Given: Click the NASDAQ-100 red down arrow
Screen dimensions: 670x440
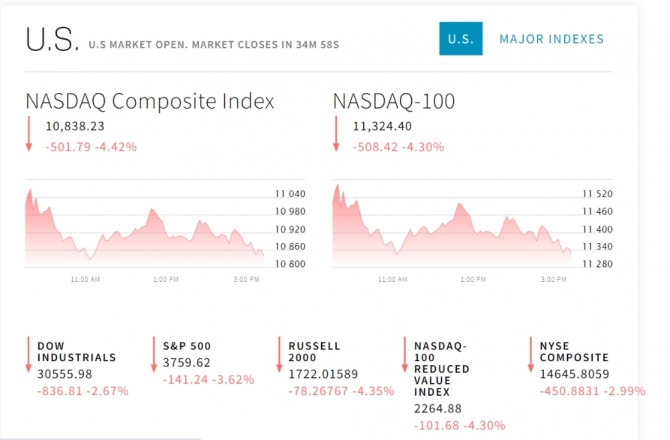Looking at the screenshot, I should [337, 136].
